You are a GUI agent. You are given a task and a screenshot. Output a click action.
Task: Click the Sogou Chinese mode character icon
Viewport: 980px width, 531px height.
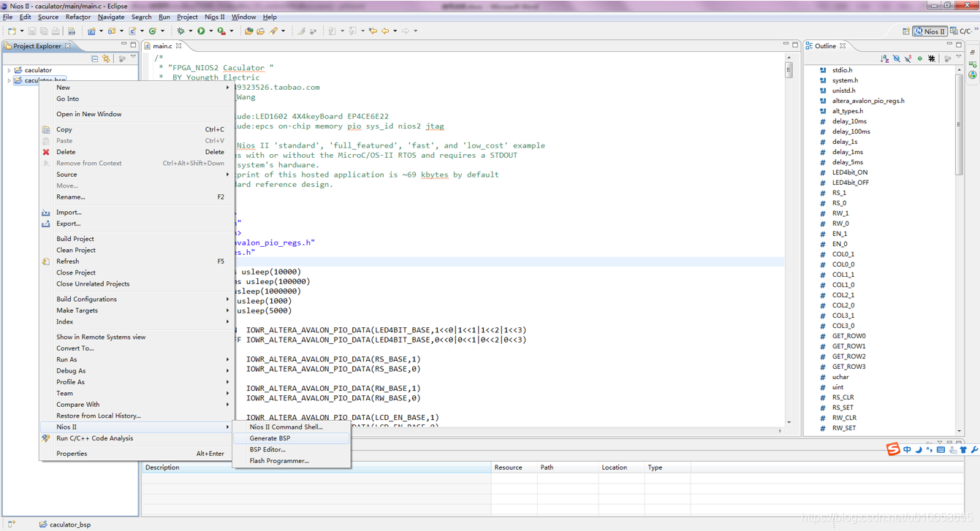click(x=907, y=450)
